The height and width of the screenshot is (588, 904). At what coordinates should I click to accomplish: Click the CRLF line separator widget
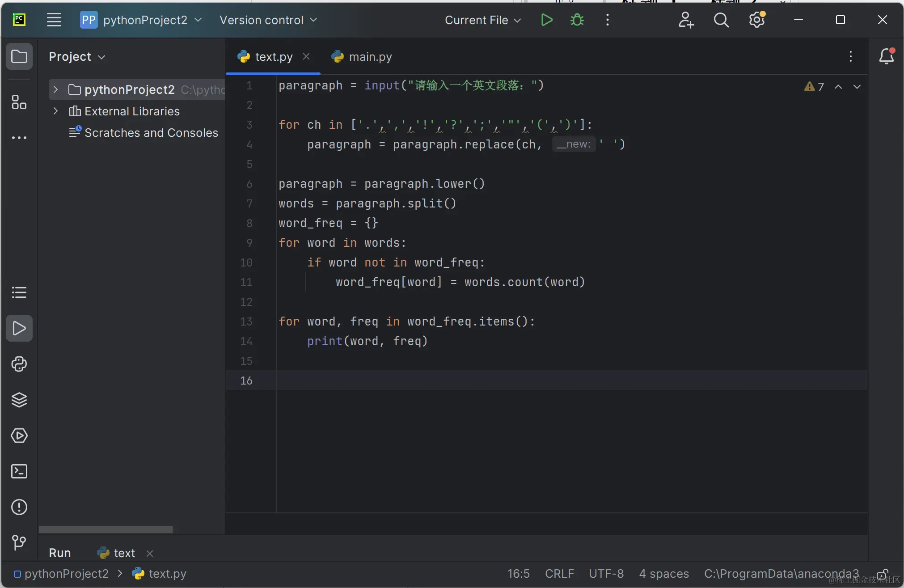[x=559, y=574]
